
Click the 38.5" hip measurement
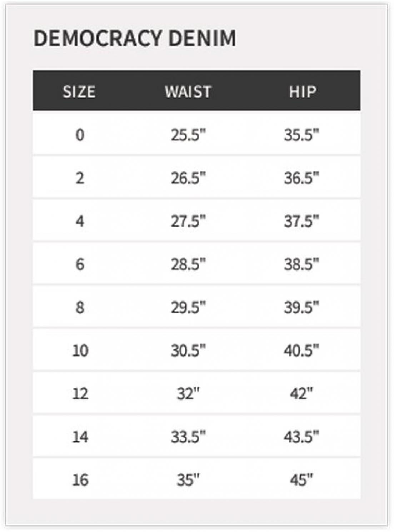(x=301, y=264)
